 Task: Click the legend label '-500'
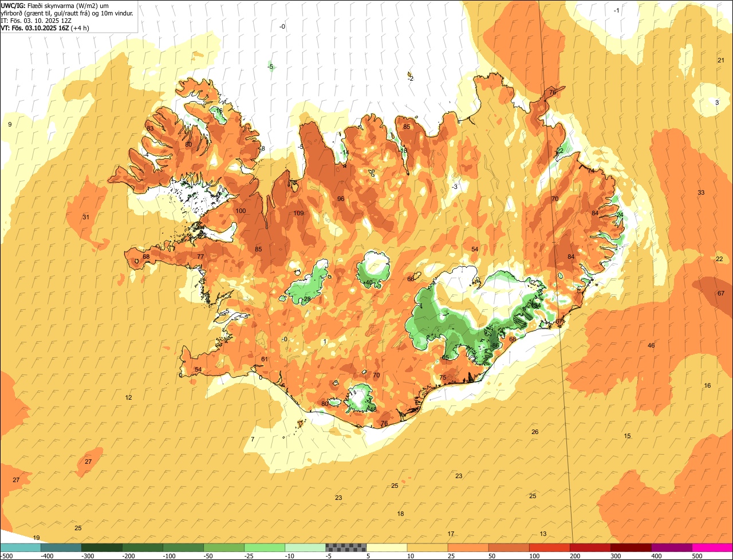[x=7, y=555]
